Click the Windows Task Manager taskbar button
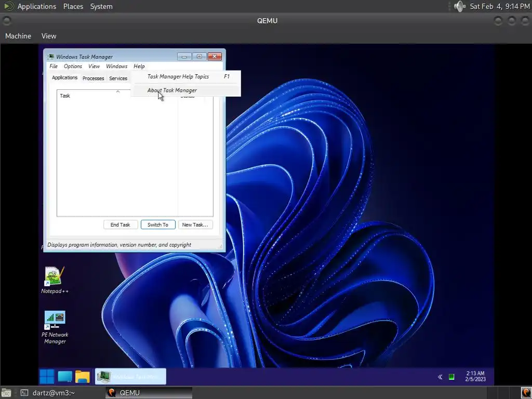532x399 pixels. click(x=130, y=377)
